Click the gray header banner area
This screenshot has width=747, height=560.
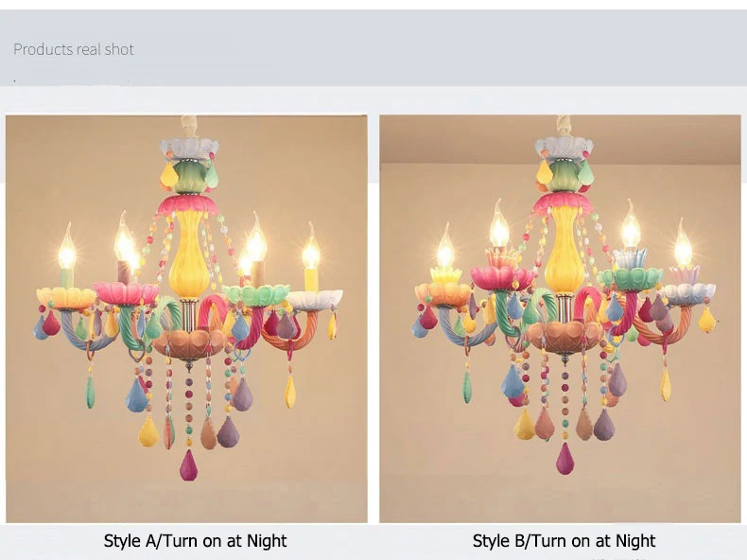[x=373, y=47]
